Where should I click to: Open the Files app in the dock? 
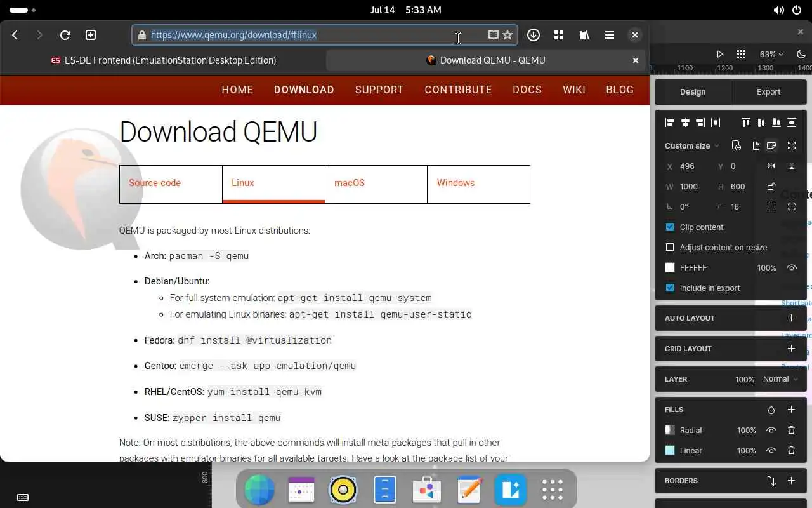385,490
